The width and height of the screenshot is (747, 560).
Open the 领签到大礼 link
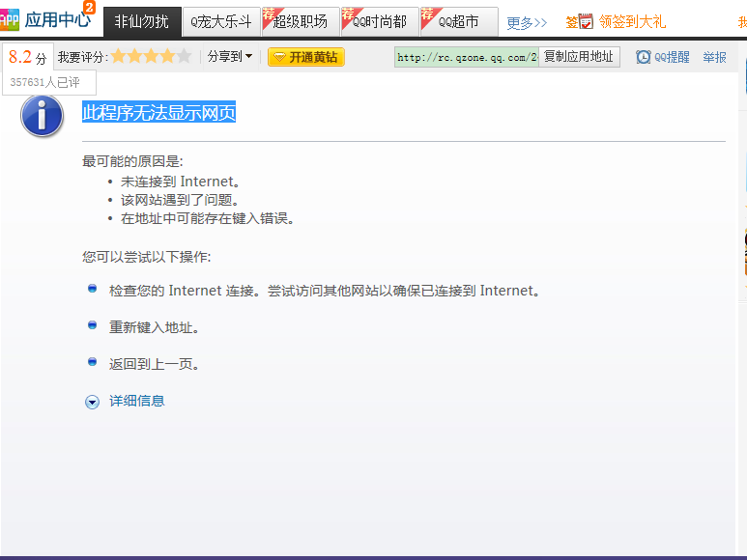(632, 21)
